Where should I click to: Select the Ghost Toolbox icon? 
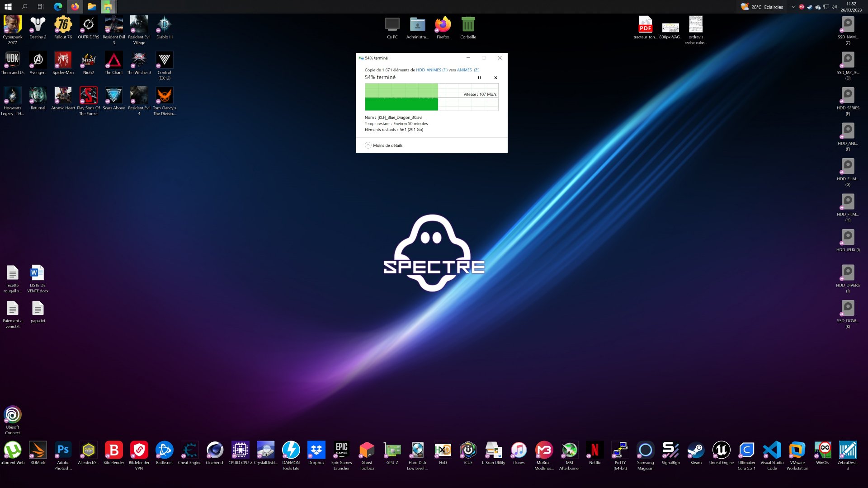tap(367, 455)
